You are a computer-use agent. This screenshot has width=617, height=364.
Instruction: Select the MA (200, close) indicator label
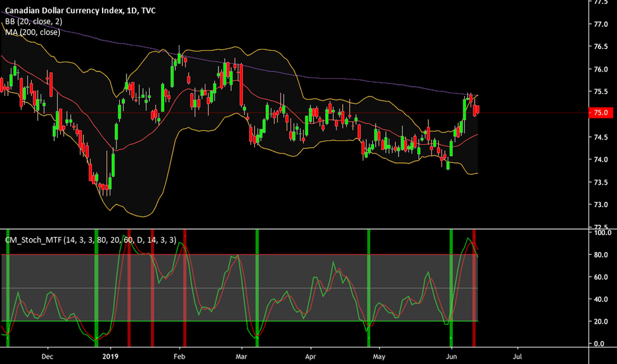(x=32, y=32)
